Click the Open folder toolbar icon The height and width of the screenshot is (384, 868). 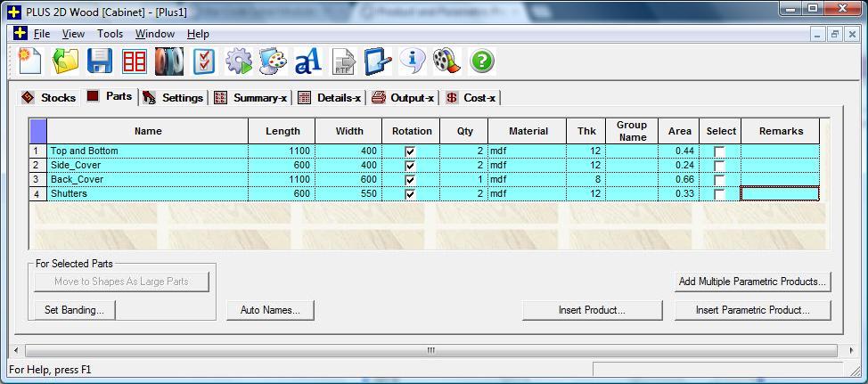point(65,61)
